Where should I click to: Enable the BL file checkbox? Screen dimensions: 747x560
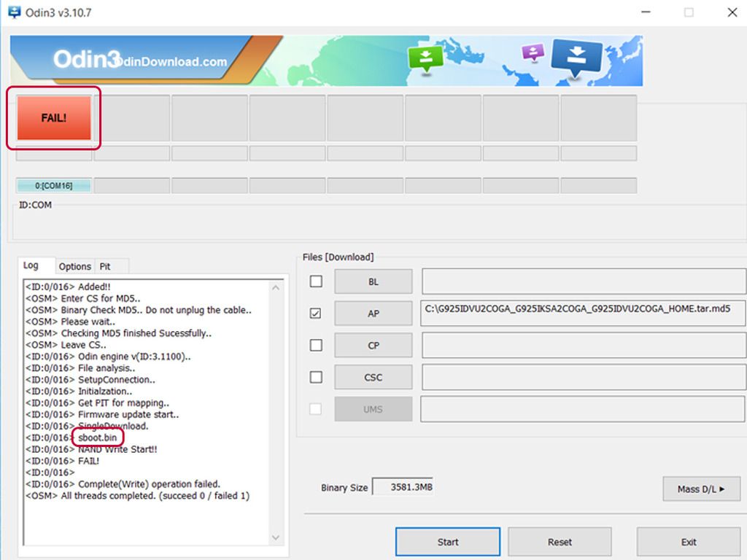point(316,281)
